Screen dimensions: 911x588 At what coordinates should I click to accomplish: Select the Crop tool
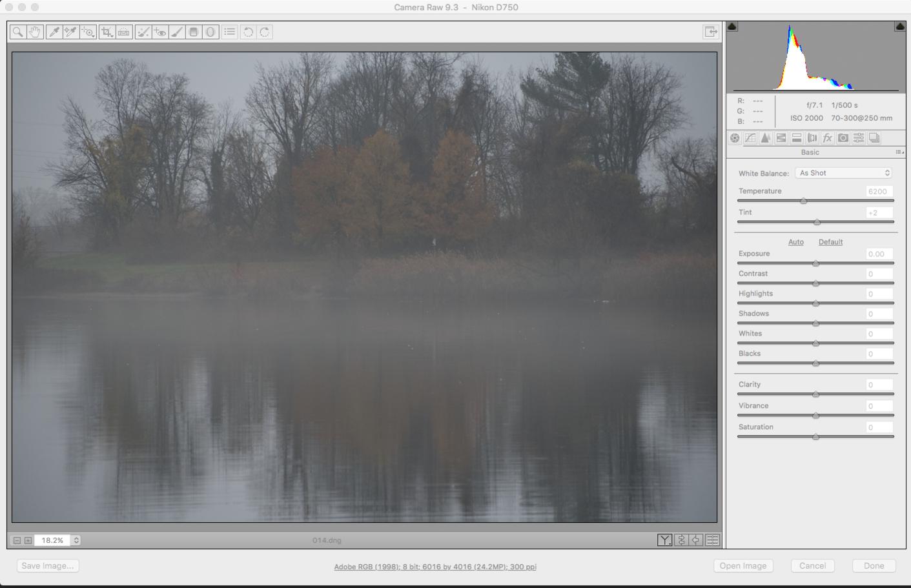pyautogui.click(x=107, y=32)
